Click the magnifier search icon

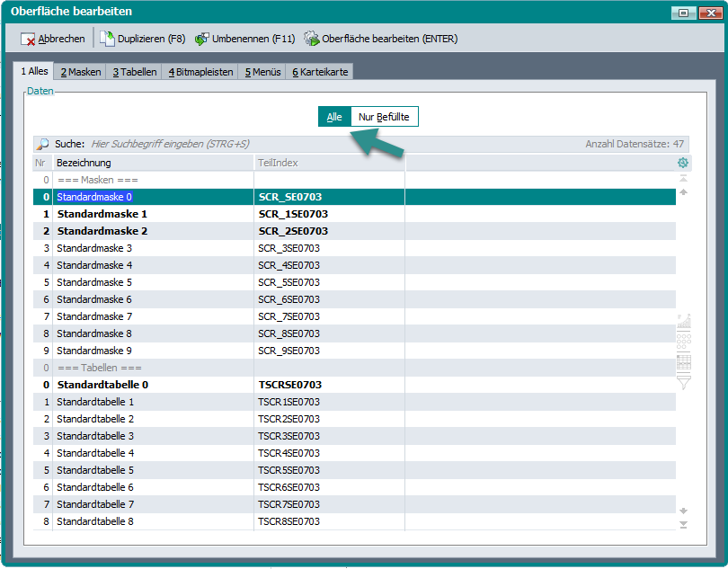coord(42,144)
